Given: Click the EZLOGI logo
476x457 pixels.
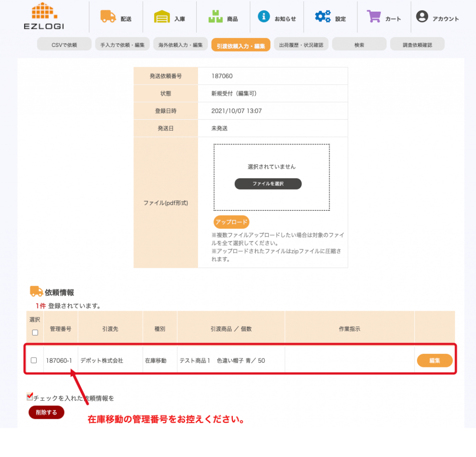Looking at the screenshot, I should (x=44, y=16).
